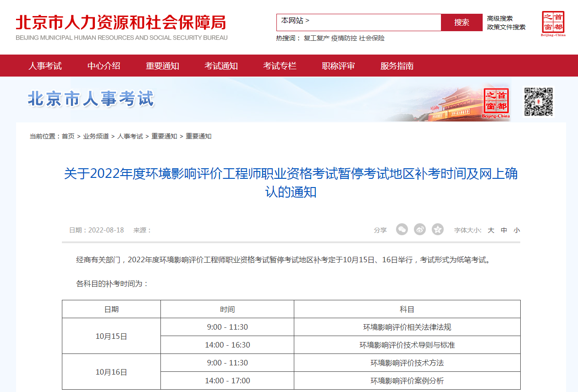Viewport: 578px width, 392px height.
Task: Open the 人事考试 navigation menu
Action: point(45,66)
